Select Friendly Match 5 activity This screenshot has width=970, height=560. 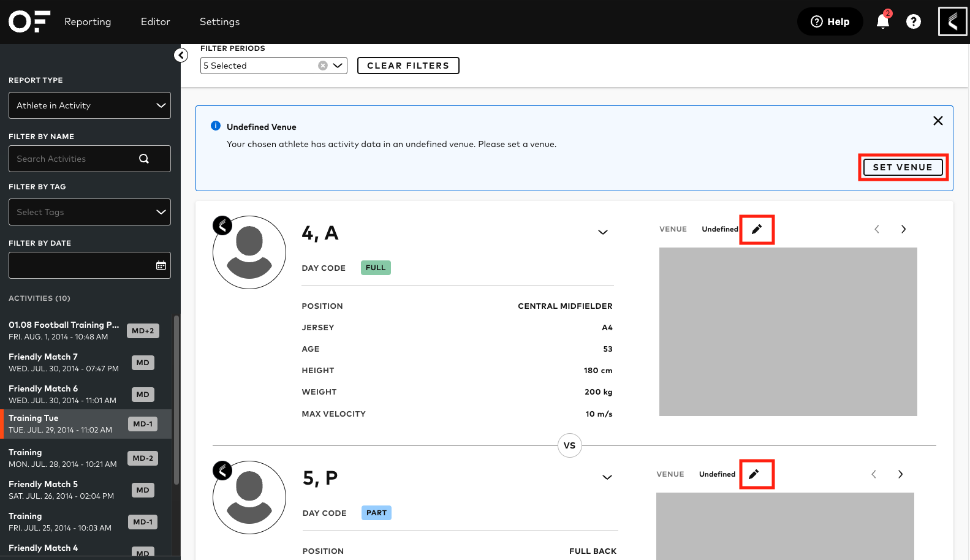point(86,490)
